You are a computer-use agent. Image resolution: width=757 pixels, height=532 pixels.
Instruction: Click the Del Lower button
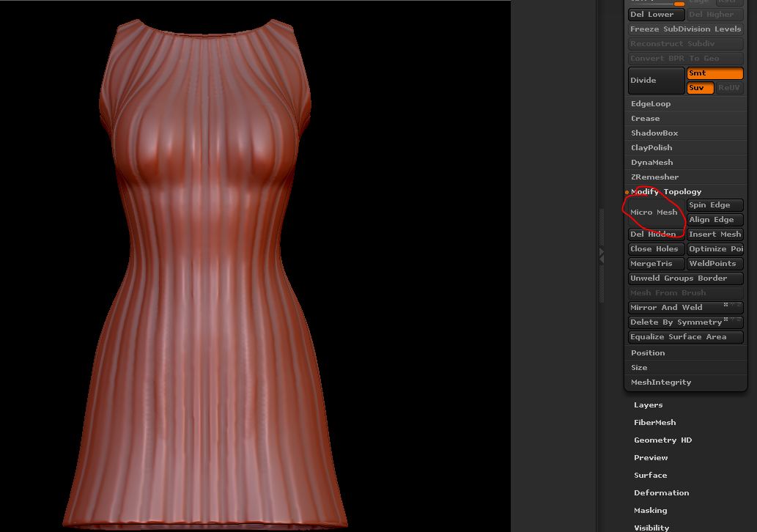(x=656, y=15)
